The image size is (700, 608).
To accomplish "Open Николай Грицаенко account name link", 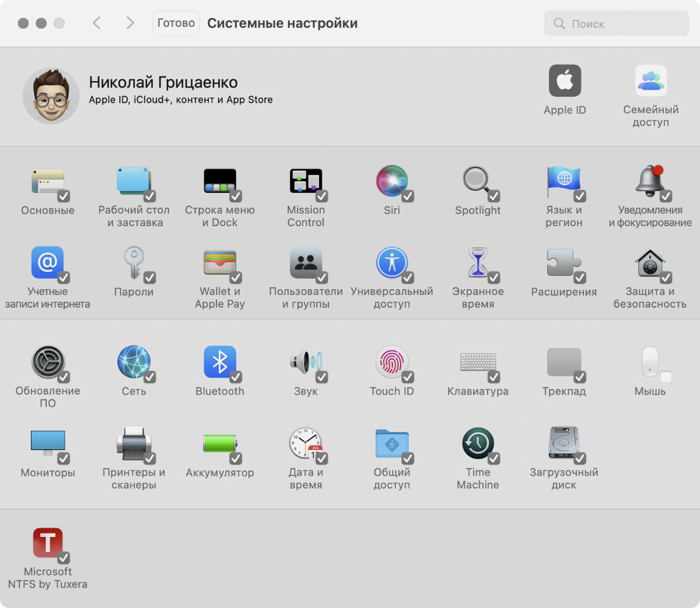I will coord(163,82).
